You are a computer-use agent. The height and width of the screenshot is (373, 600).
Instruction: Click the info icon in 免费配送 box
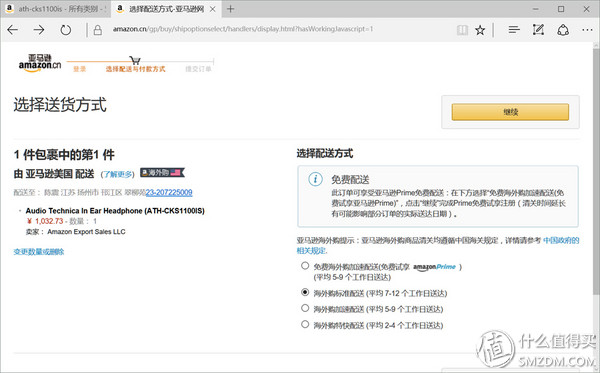315,179
